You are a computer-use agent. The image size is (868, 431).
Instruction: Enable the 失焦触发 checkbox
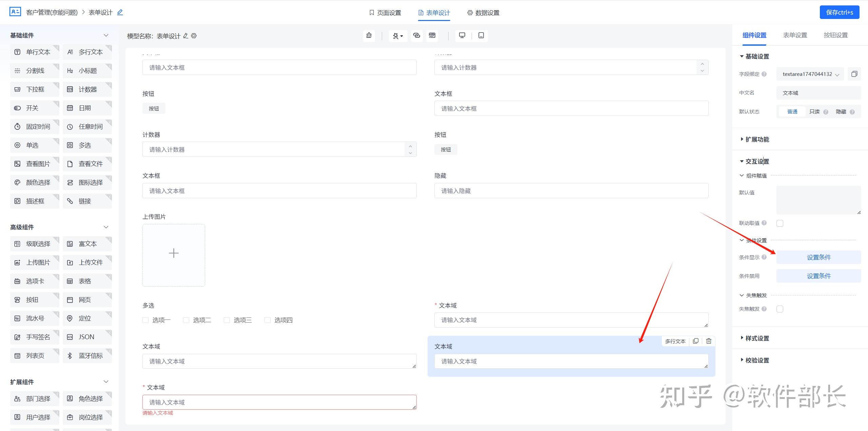click(780, 309)
